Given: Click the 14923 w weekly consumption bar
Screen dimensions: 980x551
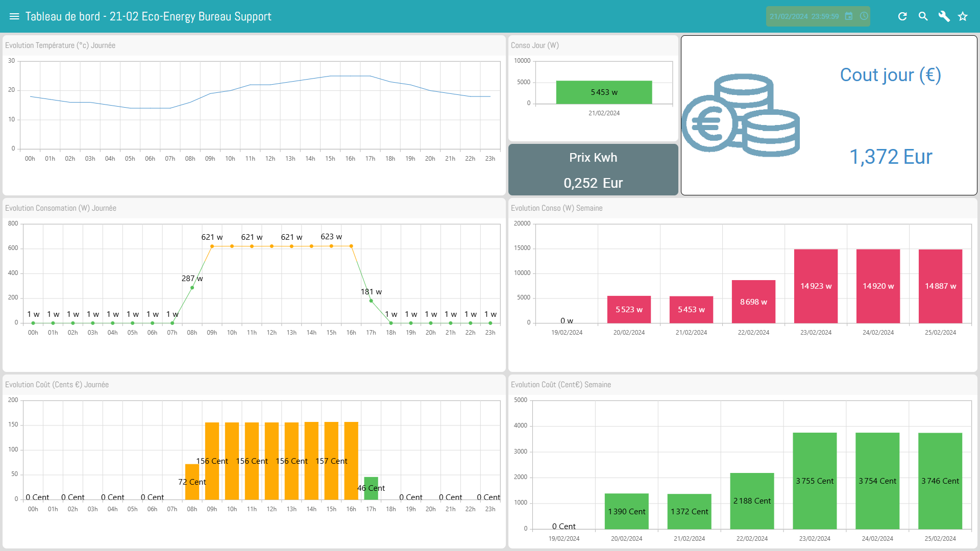Looking at the screenshot, I should 816,286.
